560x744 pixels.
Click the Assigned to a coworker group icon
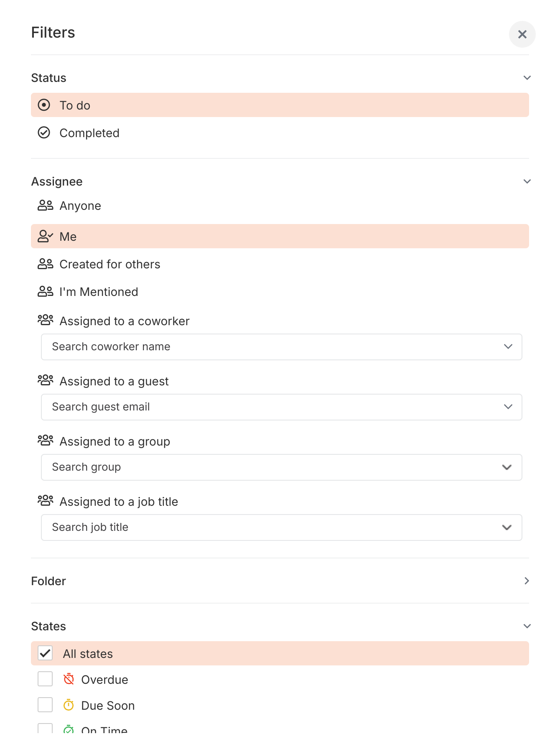click(x=46, y=320)
